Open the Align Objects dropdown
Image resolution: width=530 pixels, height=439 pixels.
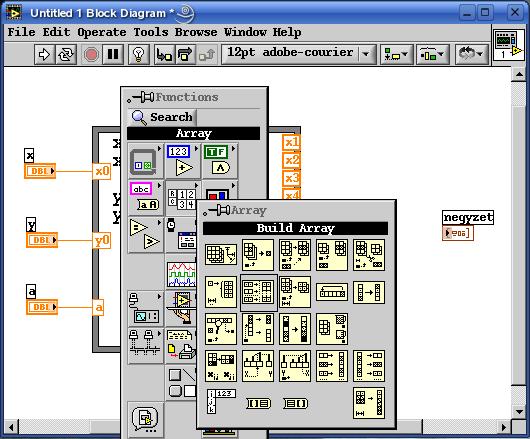click(x=397, y=54)
